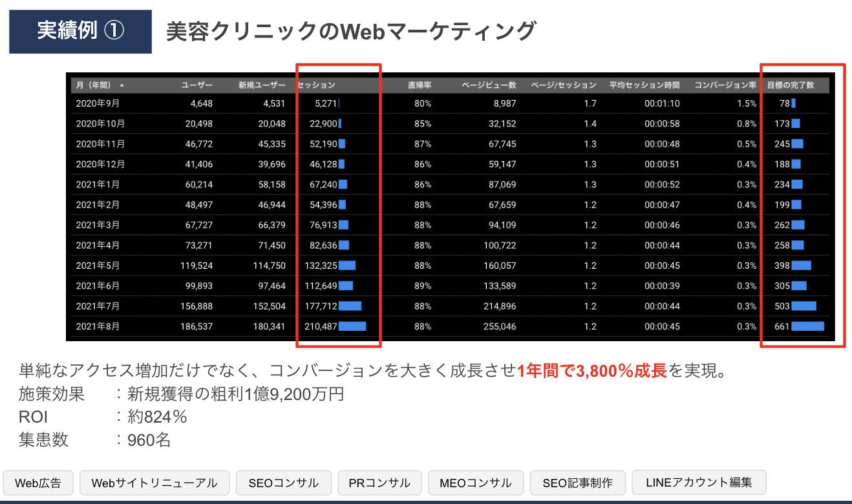
Task: Click the blue session bar for 2021年8月
Action: click(352, 326)
